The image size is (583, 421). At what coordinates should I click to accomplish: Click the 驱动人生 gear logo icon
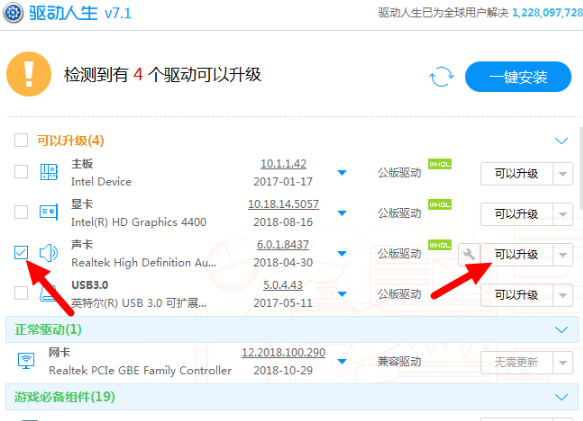click(13, 13)
